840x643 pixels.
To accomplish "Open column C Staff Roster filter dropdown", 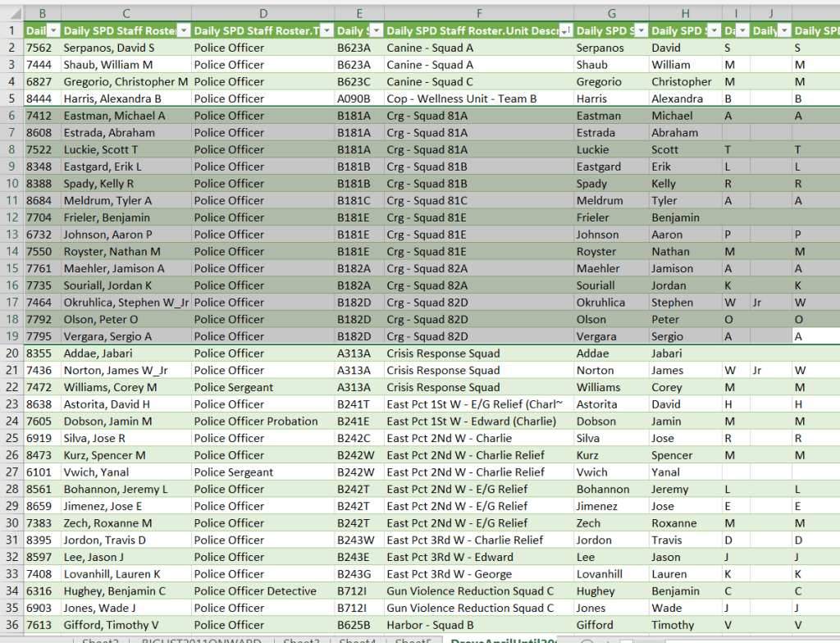I will [183, 30].
